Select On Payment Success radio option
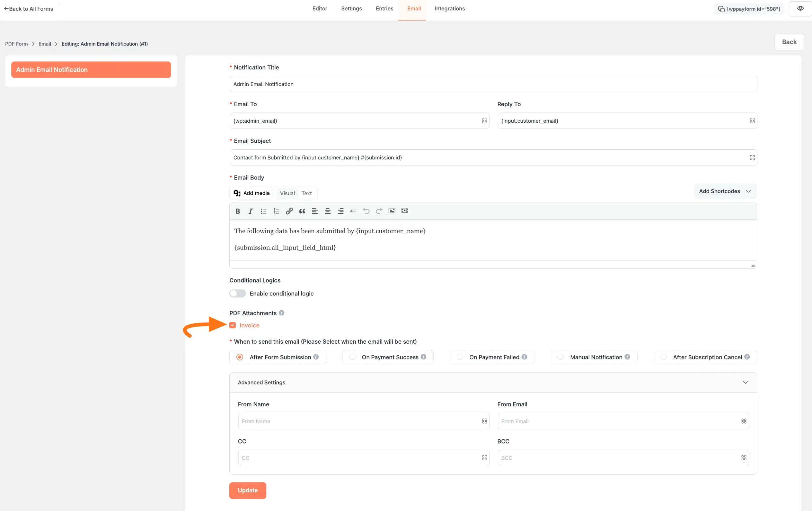812x511 pixels. tap(352, 357)
